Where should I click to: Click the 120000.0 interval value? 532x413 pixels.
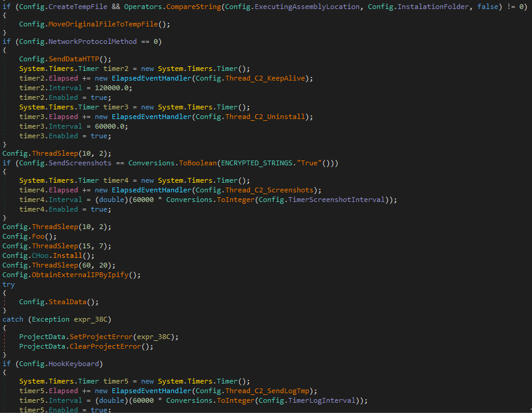click(x=111, y=88)
